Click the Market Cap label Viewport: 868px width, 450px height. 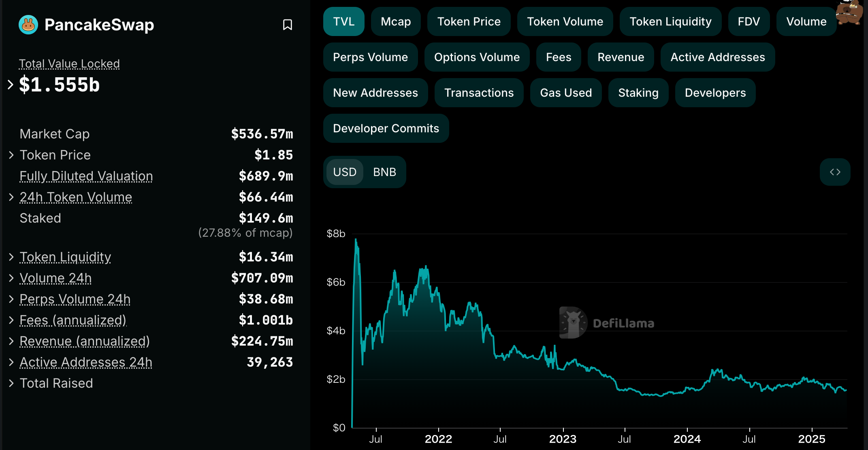pyautogui.click(x=55, y=134)
